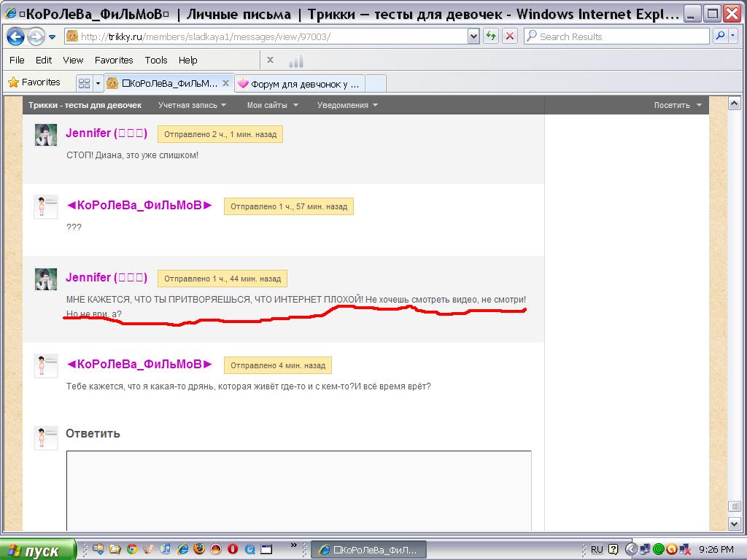Open the Учетная запись dropdown menu

(192, 105)
